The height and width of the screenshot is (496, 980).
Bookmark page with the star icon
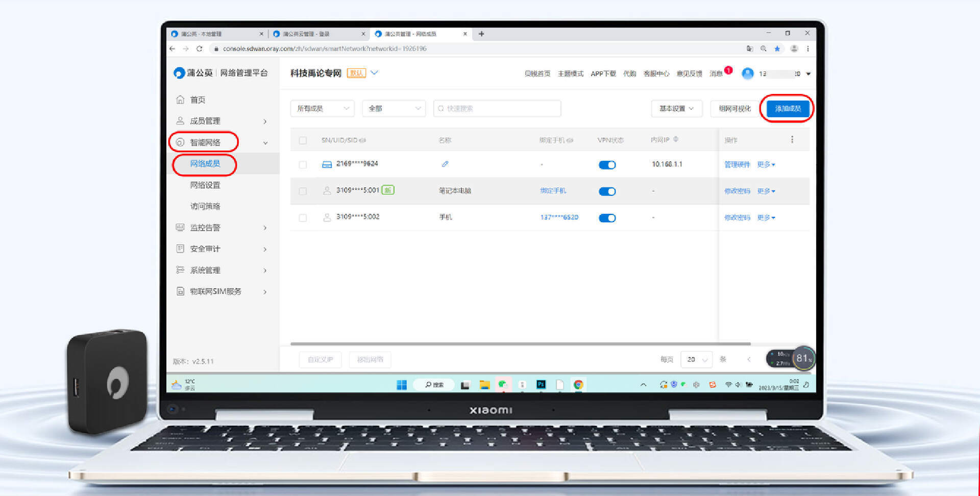[x=777, y=49]
